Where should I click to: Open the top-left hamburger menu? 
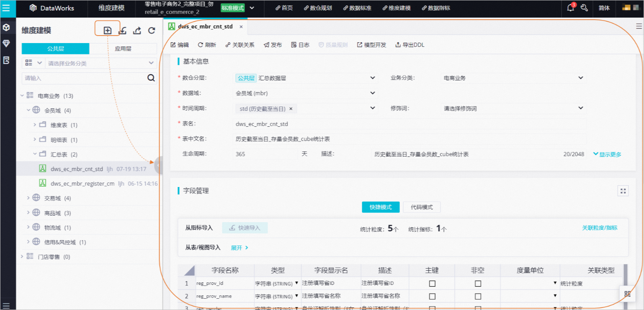click(6, 8)
